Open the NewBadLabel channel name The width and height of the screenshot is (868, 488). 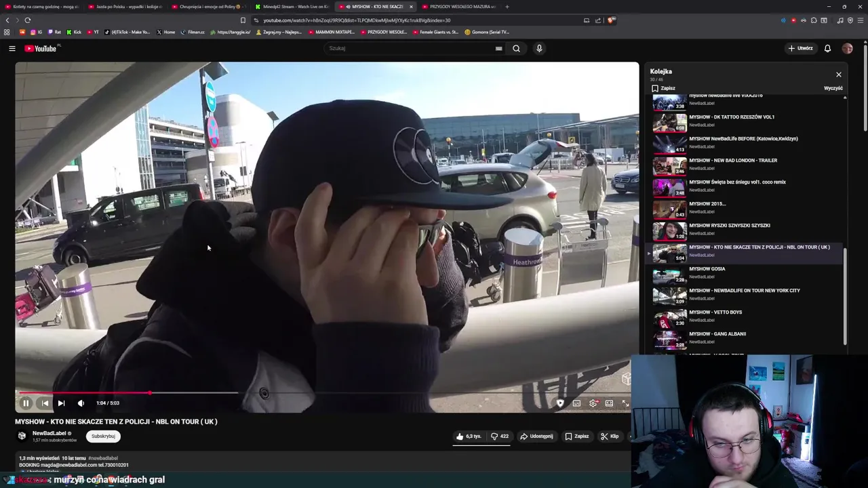(x=49, y=433)
